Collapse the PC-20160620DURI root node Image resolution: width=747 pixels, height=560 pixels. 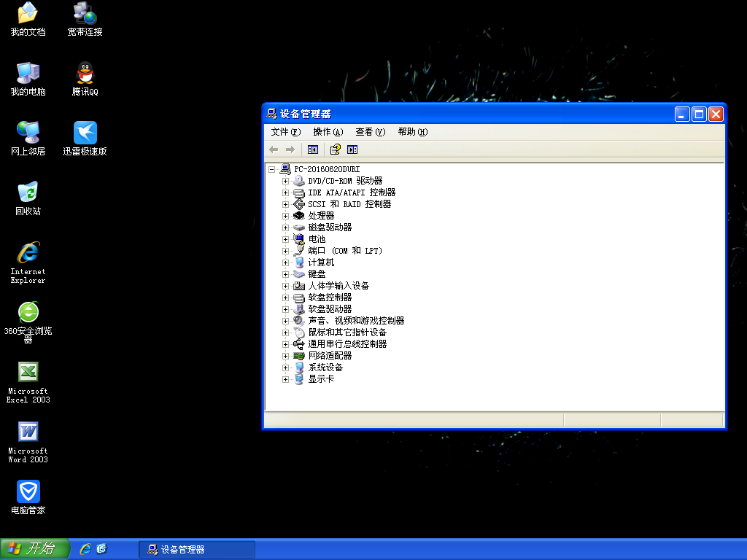(271, 169)
